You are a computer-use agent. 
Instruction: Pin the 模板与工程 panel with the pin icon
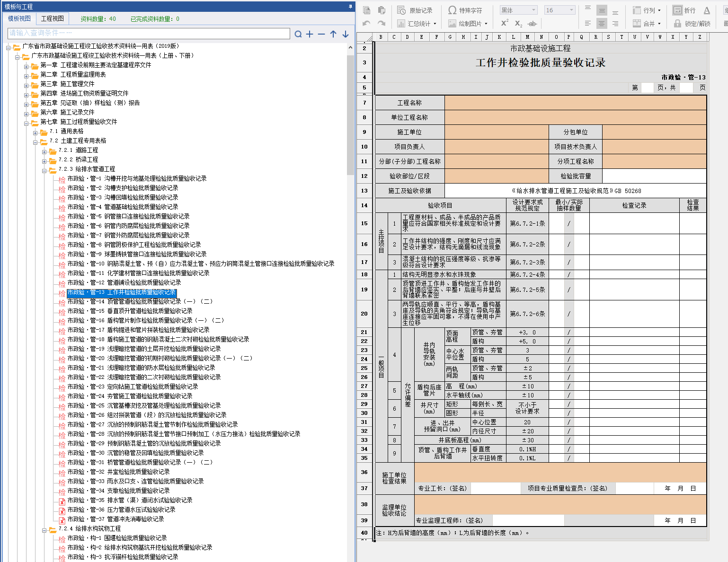click(350, 6)
